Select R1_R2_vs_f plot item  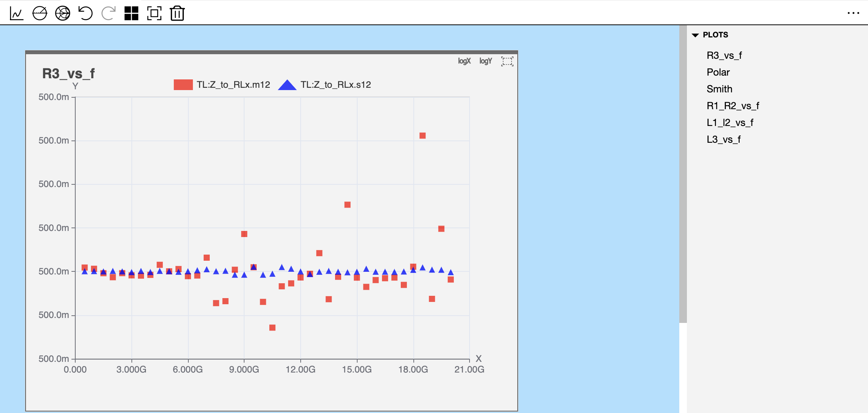732,106
